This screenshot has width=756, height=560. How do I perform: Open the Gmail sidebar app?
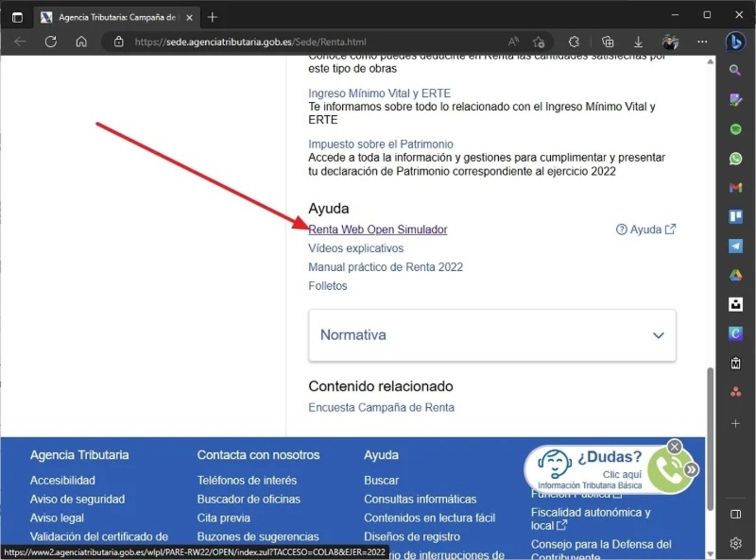736,187
